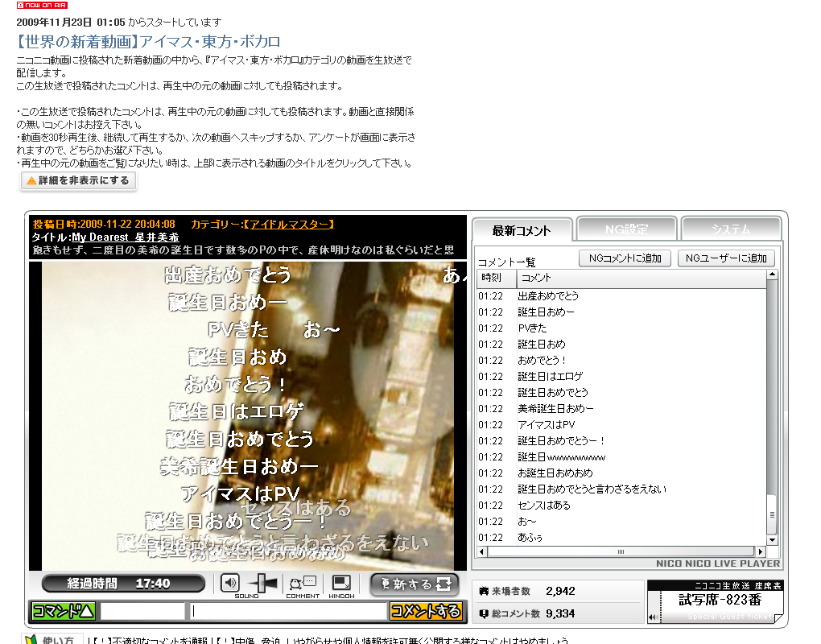The width and height of the screenshot is (821, 644).
Task: Submit with the コメントする button
Action: coord(426,611)
